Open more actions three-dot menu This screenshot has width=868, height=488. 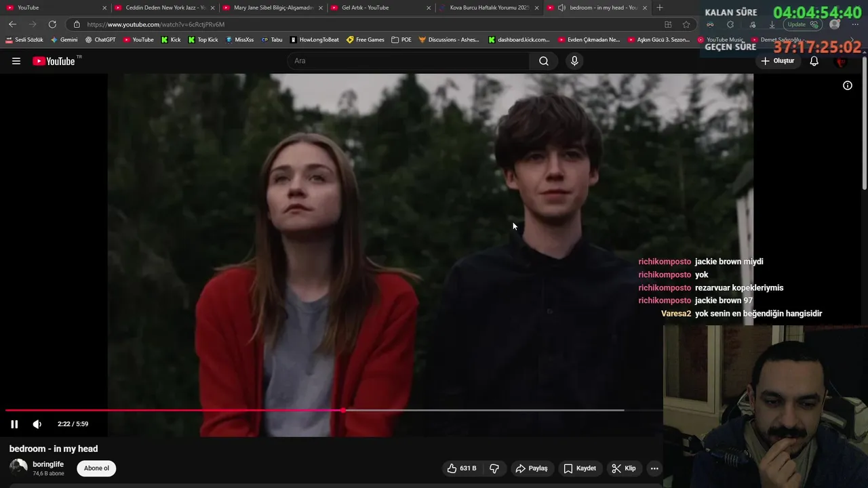654,468
